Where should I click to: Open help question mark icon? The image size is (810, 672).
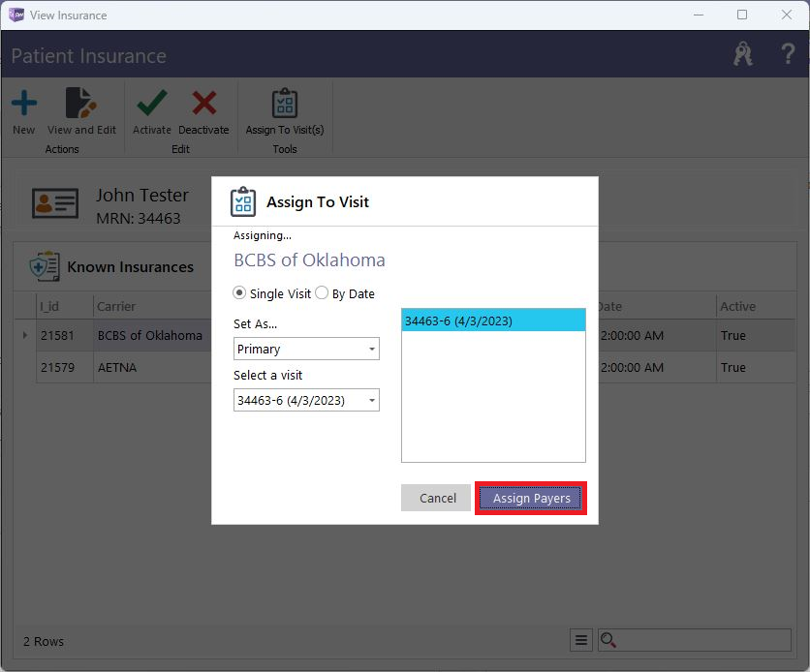point(788,53)
